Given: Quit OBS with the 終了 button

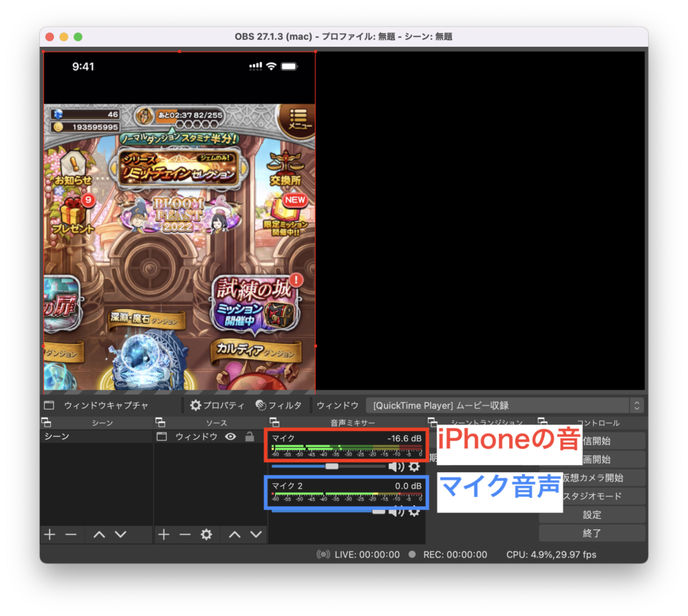Looking at the screenshot, I should pyautogui.click(x=592, y=533).
